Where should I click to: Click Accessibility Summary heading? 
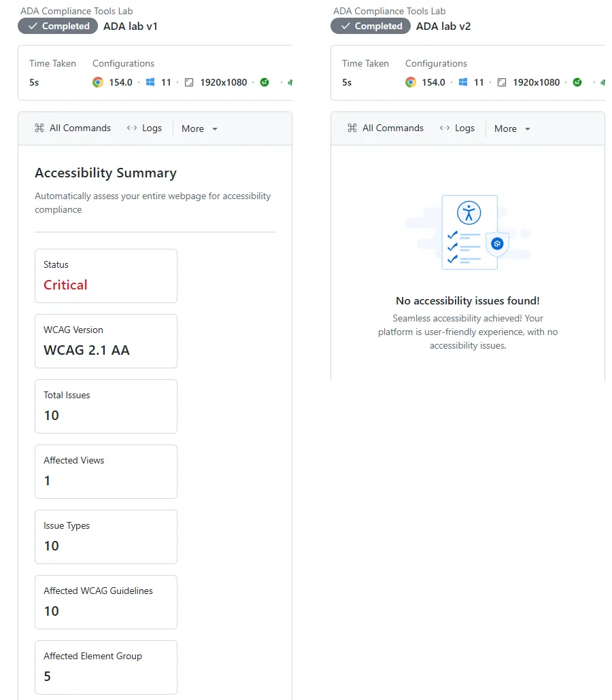(x=106, y=173)
